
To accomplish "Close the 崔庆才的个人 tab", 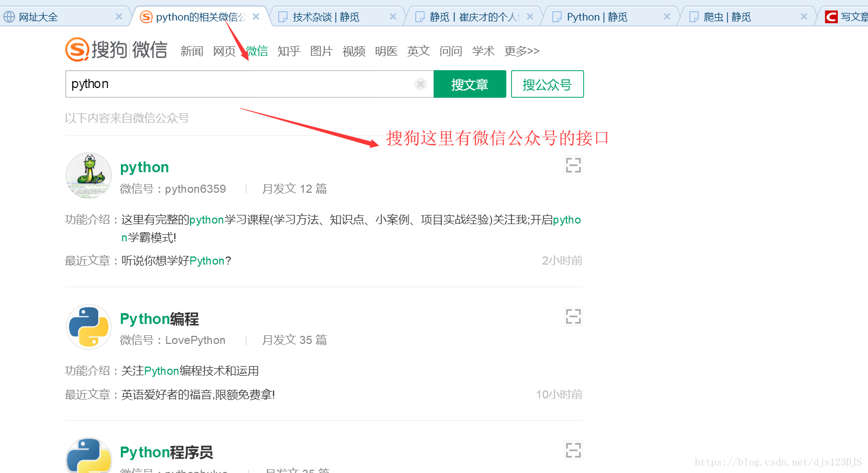I will (530, 17).
